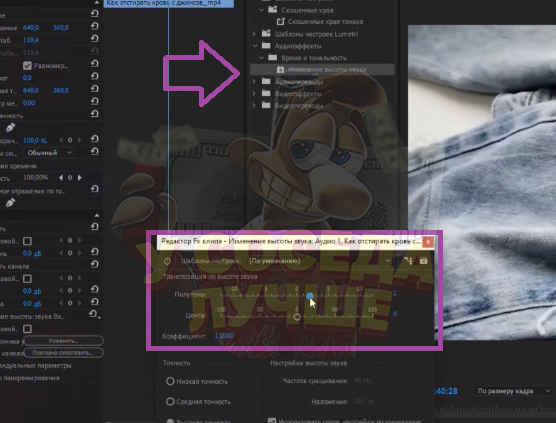Collapse audio effects section arrow above 'ть' row
Screen dimensions: 556x423
(x=97, y=215)
